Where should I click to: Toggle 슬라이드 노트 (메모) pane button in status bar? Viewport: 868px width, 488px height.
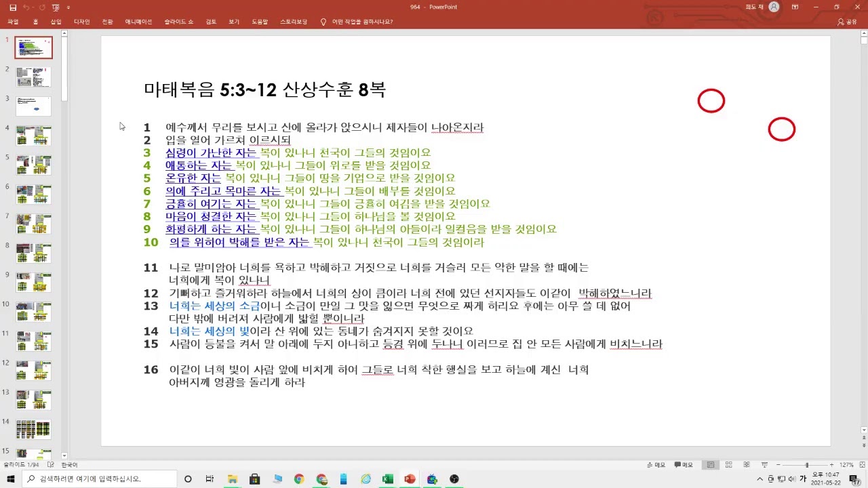pos(656,465)
